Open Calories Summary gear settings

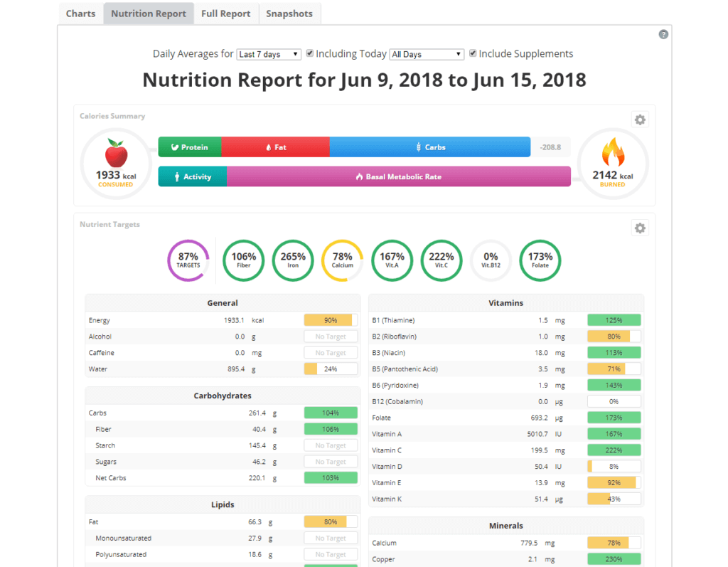click(640, 120)
